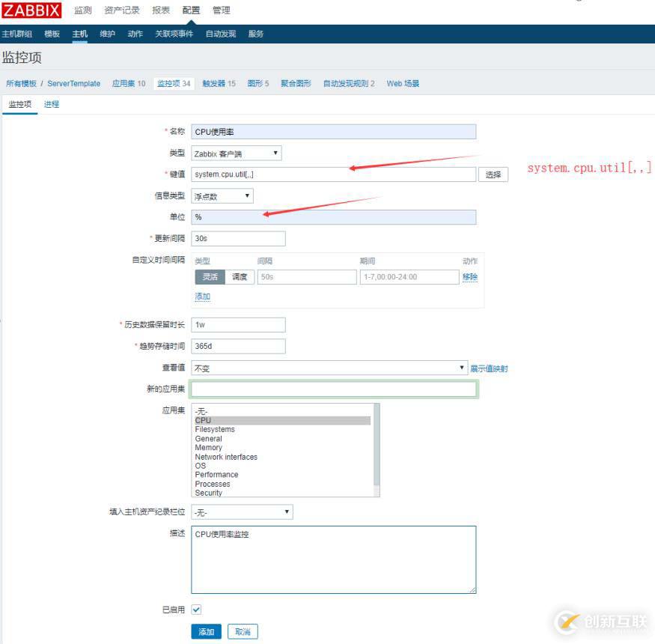This screenshot has width=655, height=644.
Task: Open the 配置 top menu
Action: [x=191, y=10]
